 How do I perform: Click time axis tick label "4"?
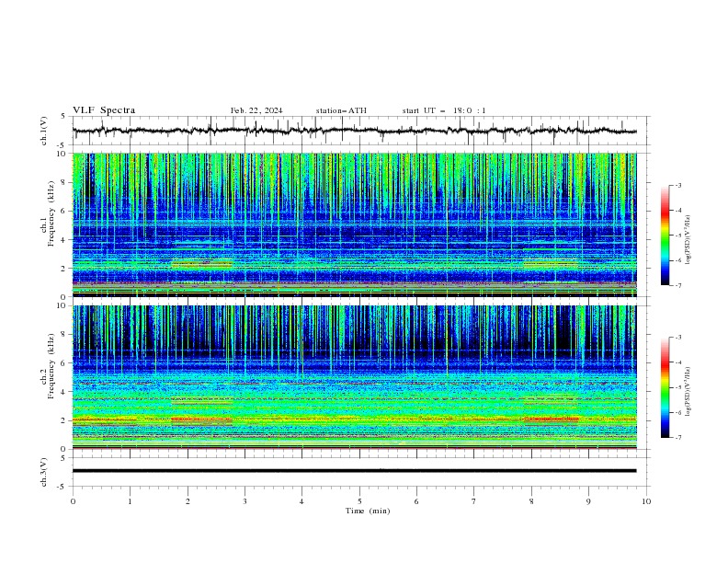coord(301,501)
